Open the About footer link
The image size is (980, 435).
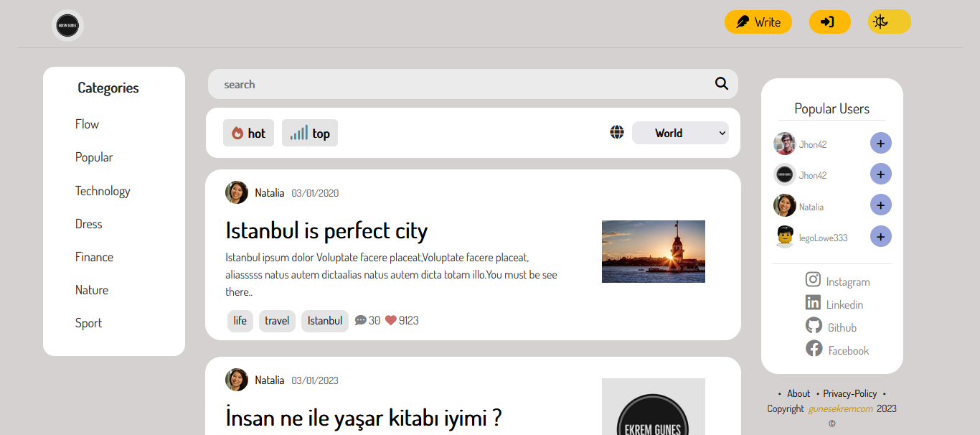point(798,393)
